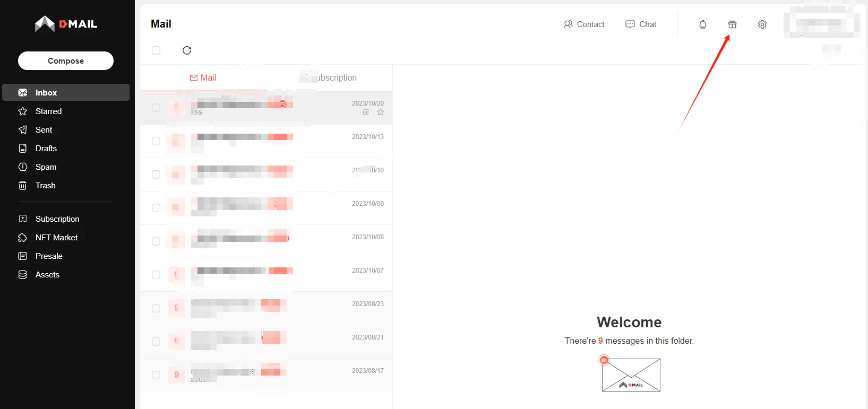Go to the NFT Market page

point(56,238)
